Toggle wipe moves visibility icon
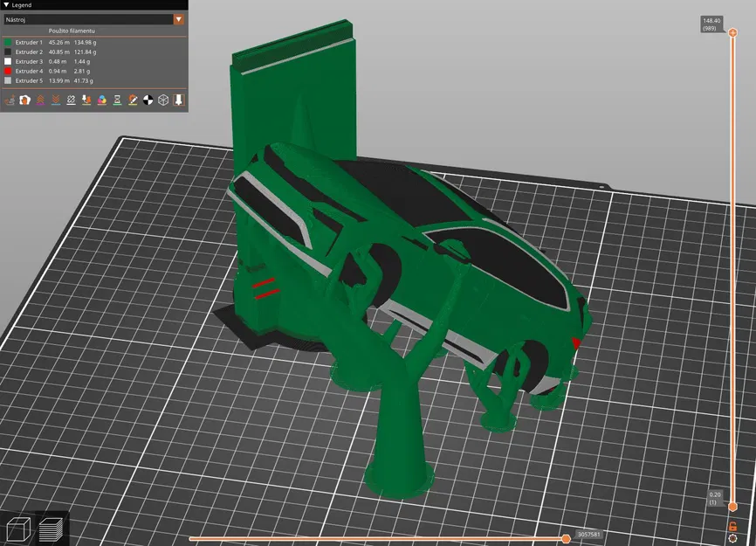 tap(25, 100)
